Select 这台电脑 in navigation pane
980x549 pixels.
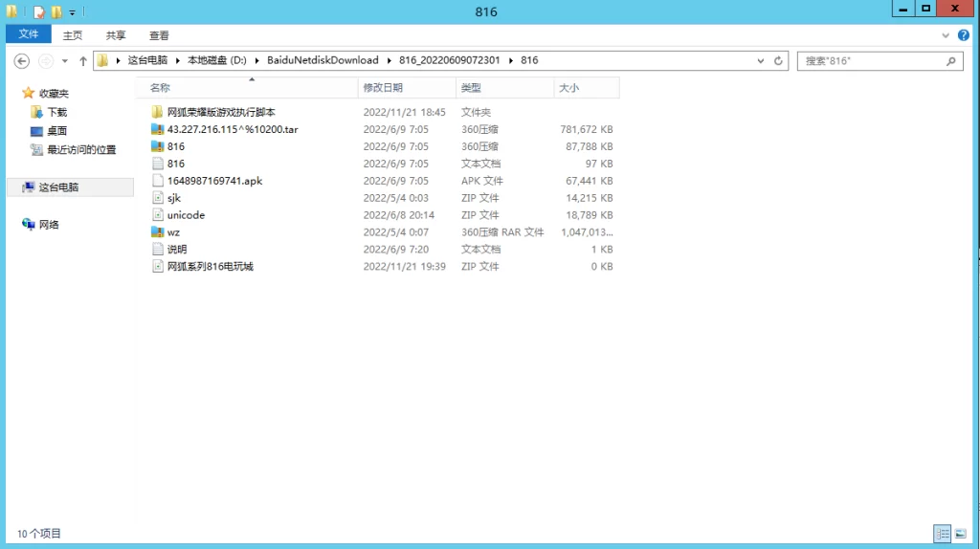(58, 187)
